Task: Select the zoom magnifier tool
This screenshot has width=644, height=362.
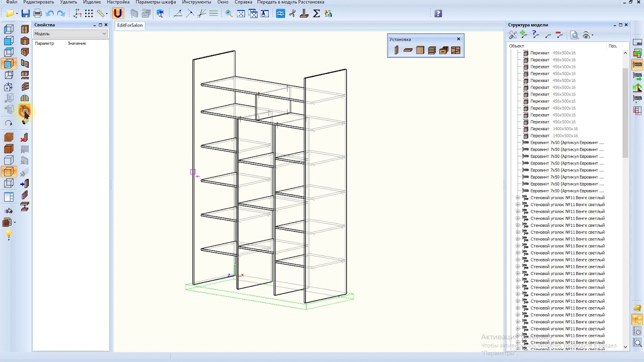Action: click(x=229, y=14)
